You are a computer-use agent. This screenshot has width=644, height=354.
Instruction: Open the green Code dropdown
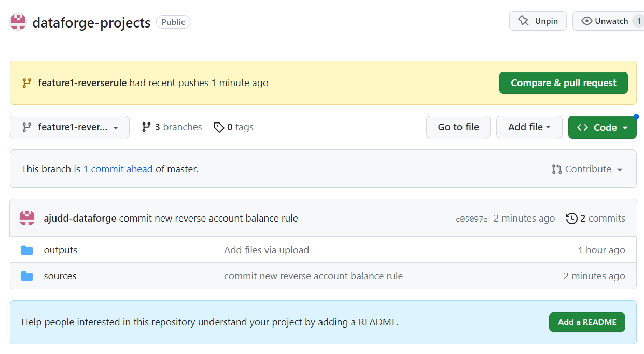tap(603, 127)
